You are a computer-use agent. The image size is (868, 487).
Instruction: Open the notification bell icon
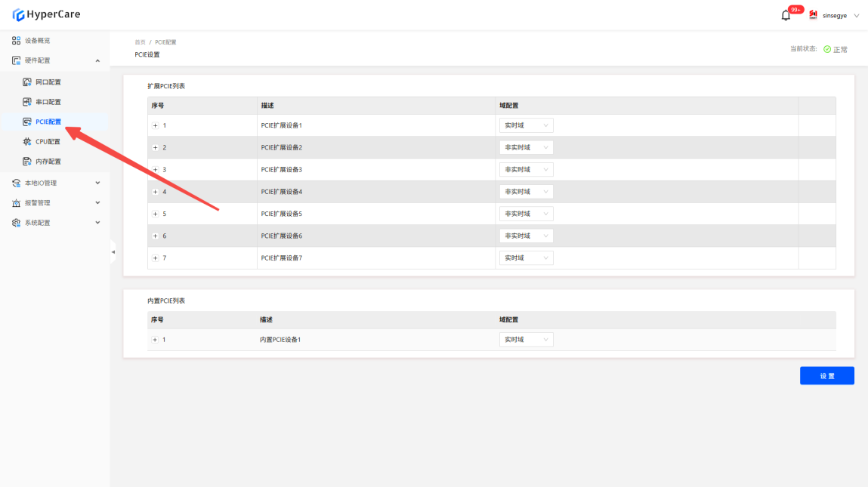[x=786, y=16]
